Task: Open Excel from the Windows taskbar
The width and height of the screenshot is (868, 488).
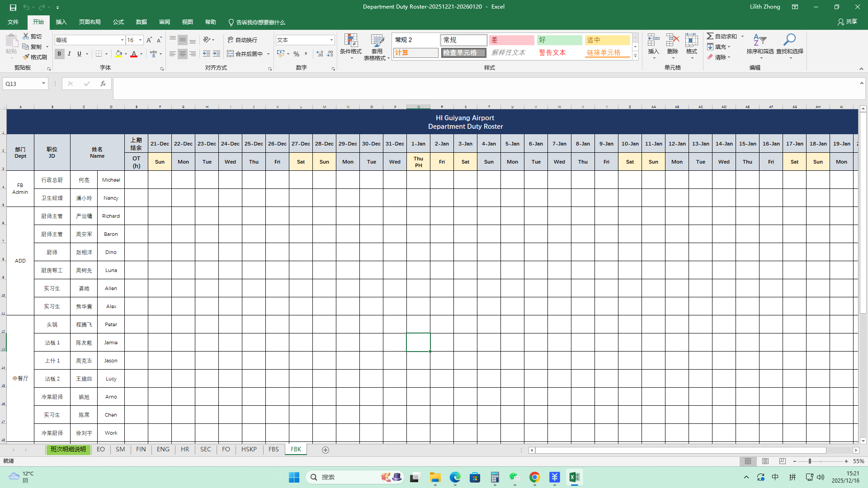Action: point(574,477)
